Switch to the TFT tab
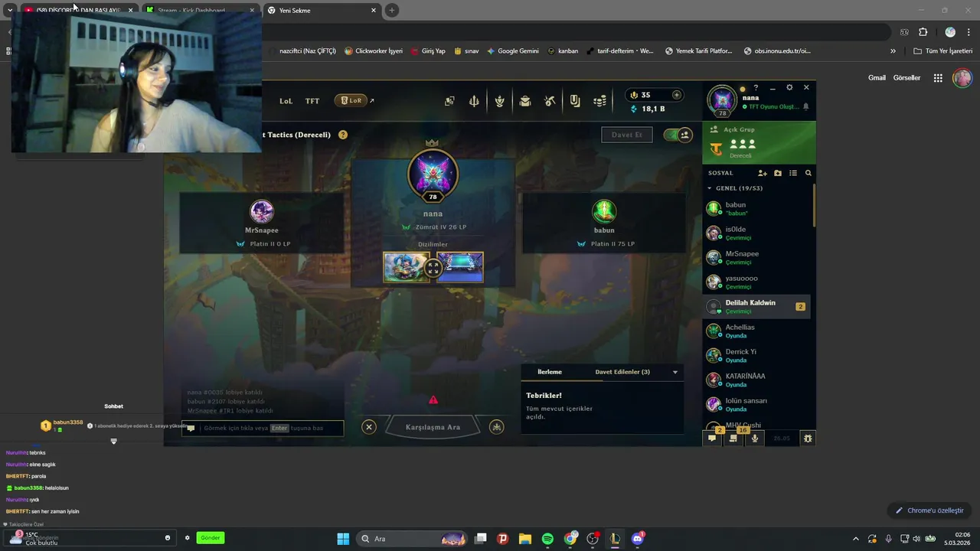The height and width of the screenshot is (551, 980). tap(312, 101)
